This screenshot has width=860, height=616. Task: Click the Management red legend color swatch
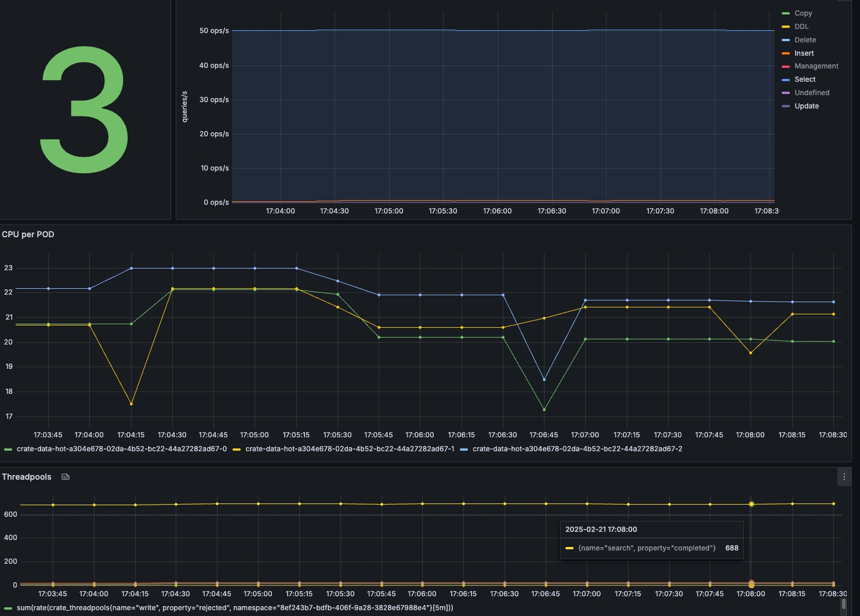[786, 67]
